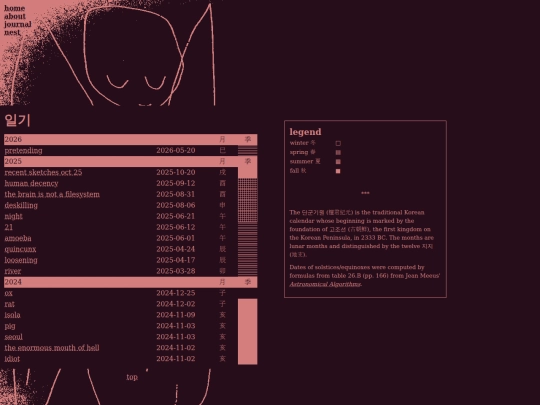Select the date 2025-06-12

(x=176, y=227)
